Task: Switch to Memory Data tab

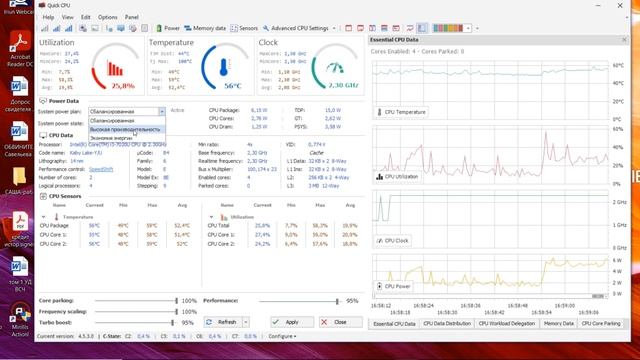Action: point(558,324)
